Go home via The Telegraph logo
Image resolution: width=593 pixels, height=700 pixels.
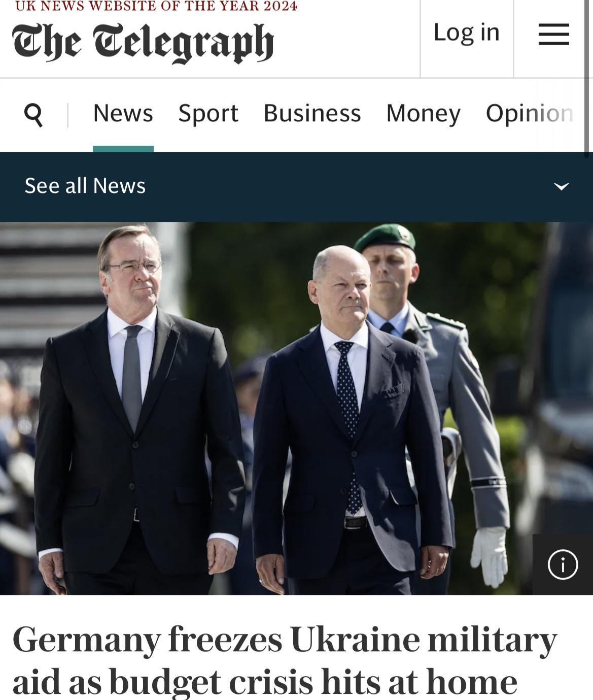(x=143, y=43)
